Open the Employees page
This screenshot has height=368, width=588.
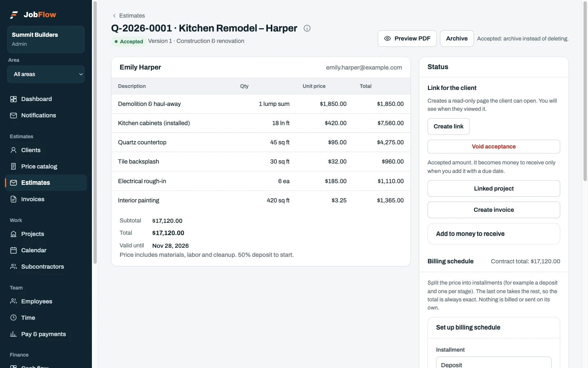pos(46,301)
